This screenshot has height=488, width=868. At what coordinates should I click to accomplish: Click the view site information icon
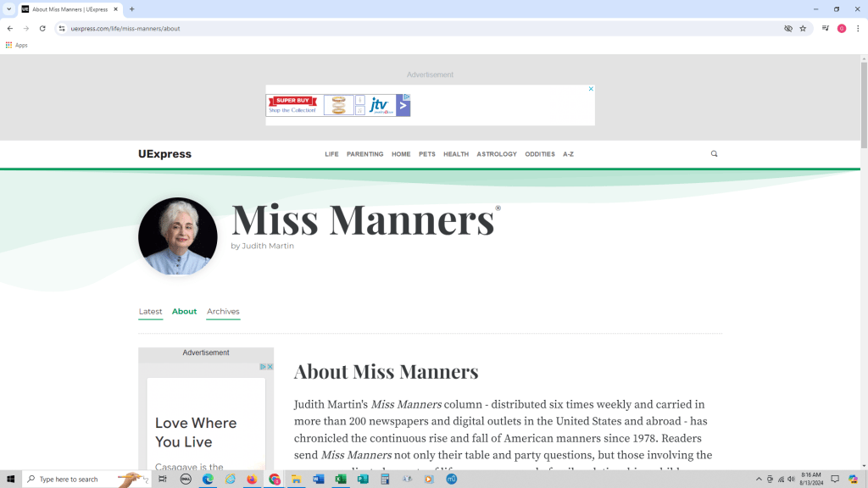[x=62, y=28]
